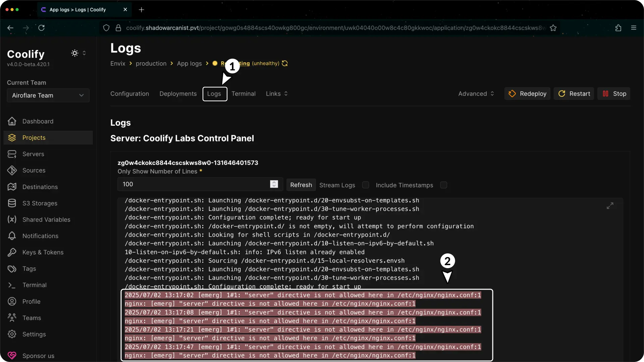The width and height of the screenshot is (644, 362).
Task: Click the address bar shield icon
Action: click(x=106, y=28)
